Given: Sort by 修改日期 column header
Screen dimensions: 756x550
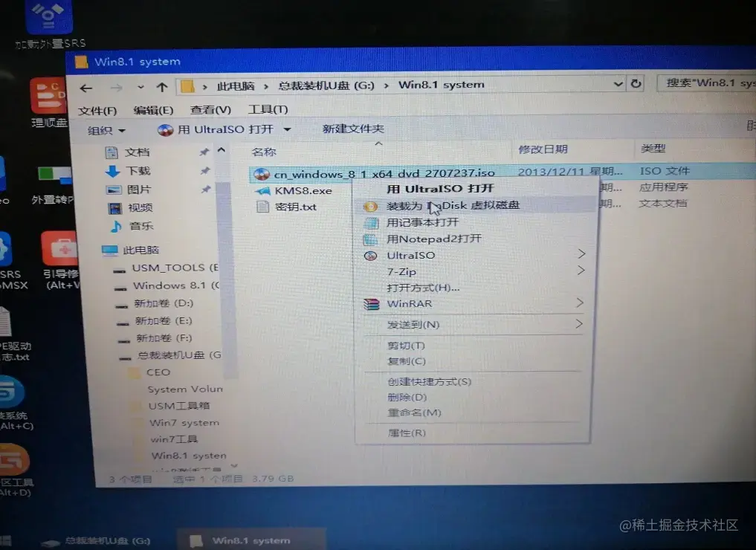Looking at the screenshot, I should tap(543, 149).
